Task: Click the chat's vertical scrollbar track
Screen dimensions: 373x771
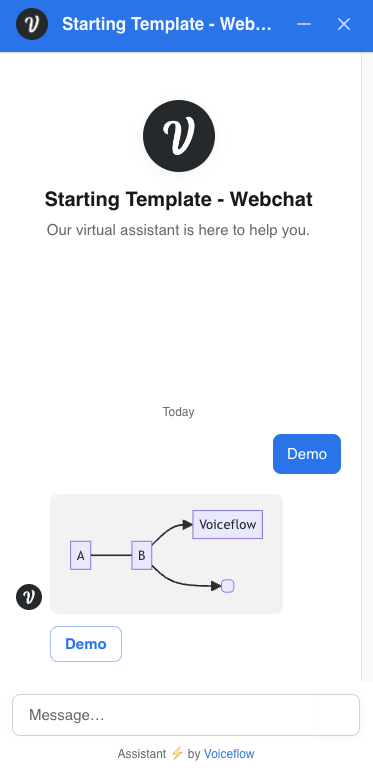Action: tap(367, 366)
